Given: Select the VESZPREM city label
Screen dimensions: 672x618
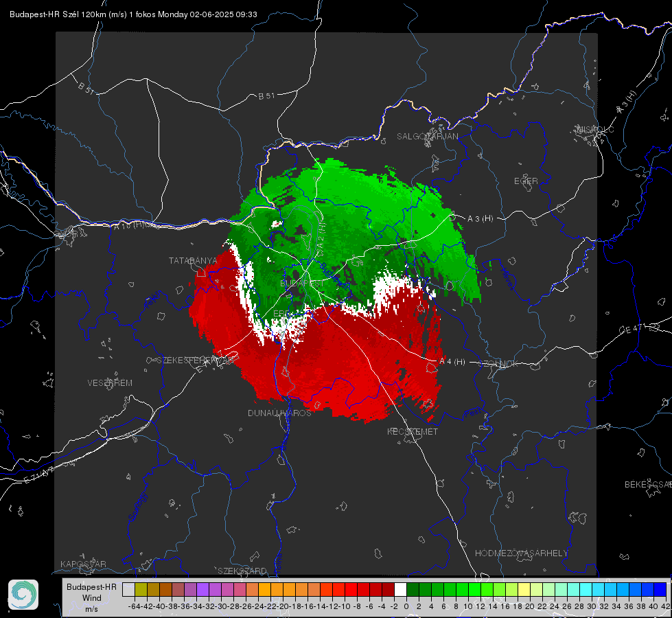Looking at the screenshot, I should 110,382.
